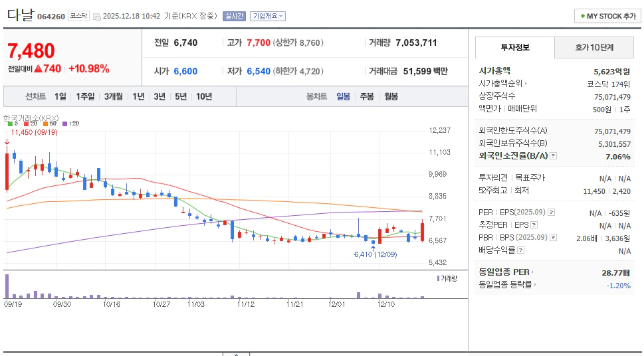The image size is (644, 356).
Task: Open the 시가총액순위 link
Action: (x=500, y=83)
